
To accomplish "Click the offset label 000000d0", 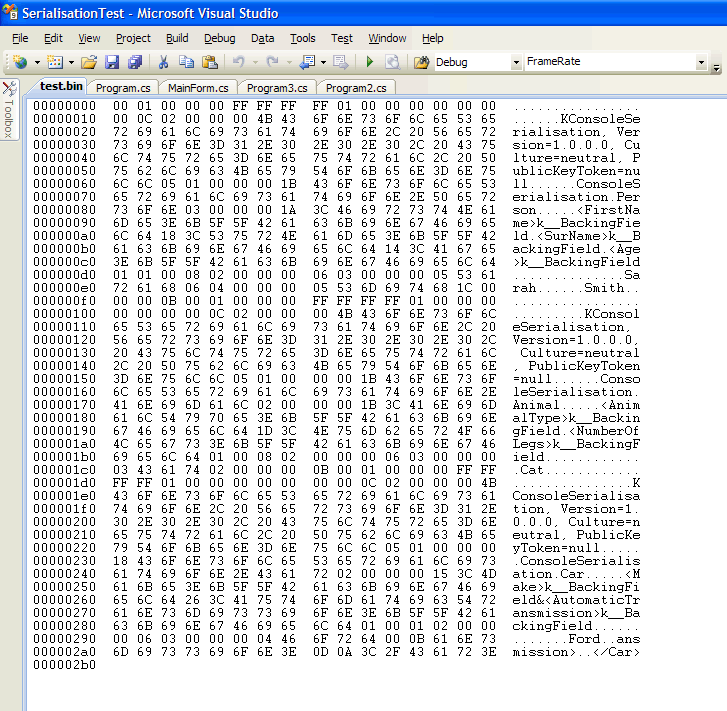I will pos(64,275).
